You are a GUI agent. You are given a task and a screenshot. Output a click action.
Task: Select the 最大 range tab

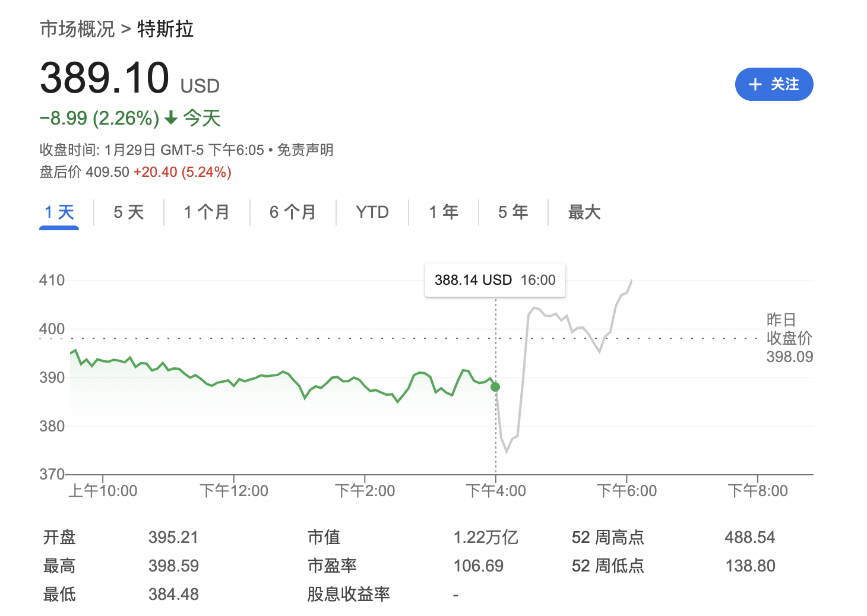584,212
